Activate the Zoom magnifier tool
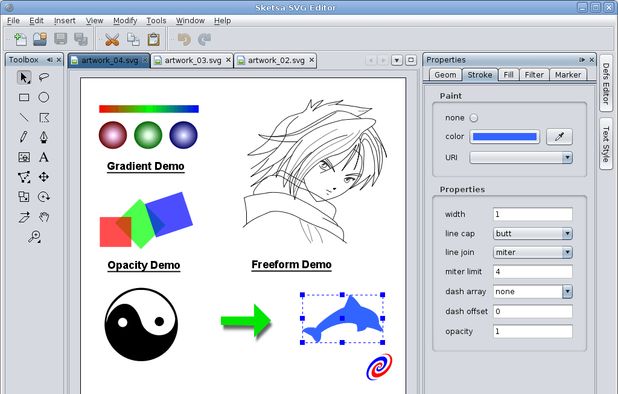This screenshot has width=618, height=394. [x=34, y=237]
